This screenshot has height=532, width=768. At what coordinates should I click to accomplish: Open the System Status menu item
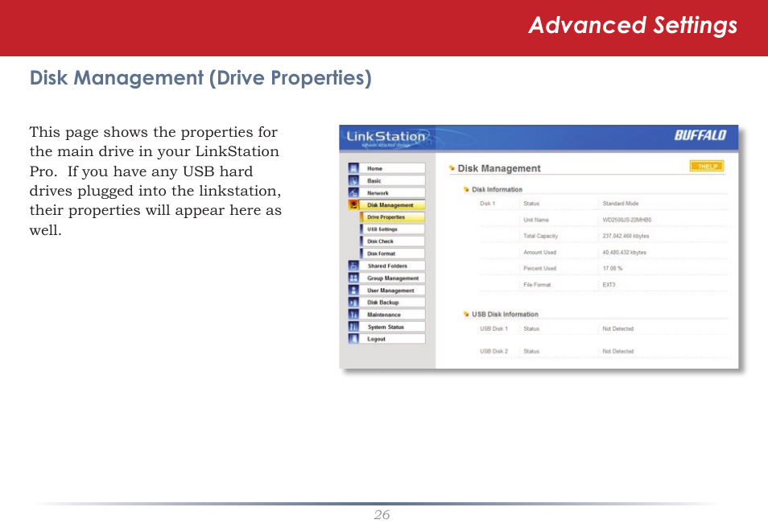pyautogui.click(x=392, y=327)
